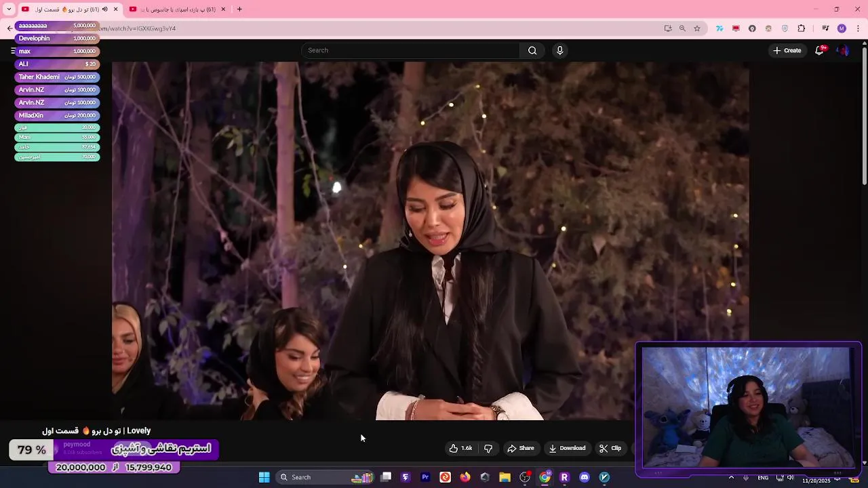Show hidden system tray icons
Image resolution: width=868 pixels, height=488 pixels.
(731, 477)
